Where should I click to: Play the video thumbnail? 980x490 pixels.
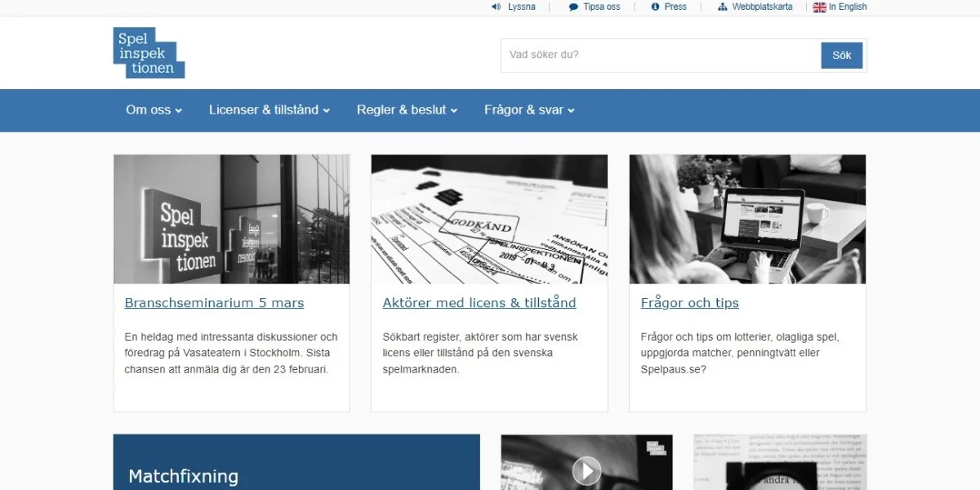586,470
